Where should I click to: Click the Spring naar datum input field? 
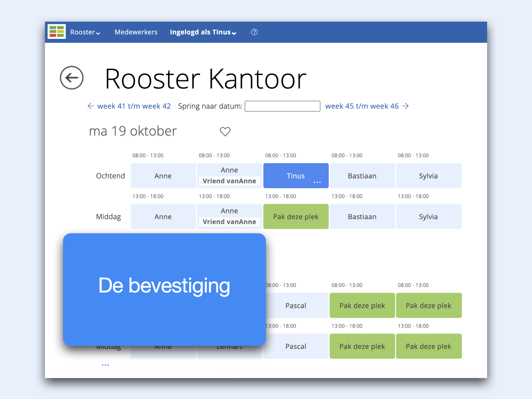tap(282, 106)
